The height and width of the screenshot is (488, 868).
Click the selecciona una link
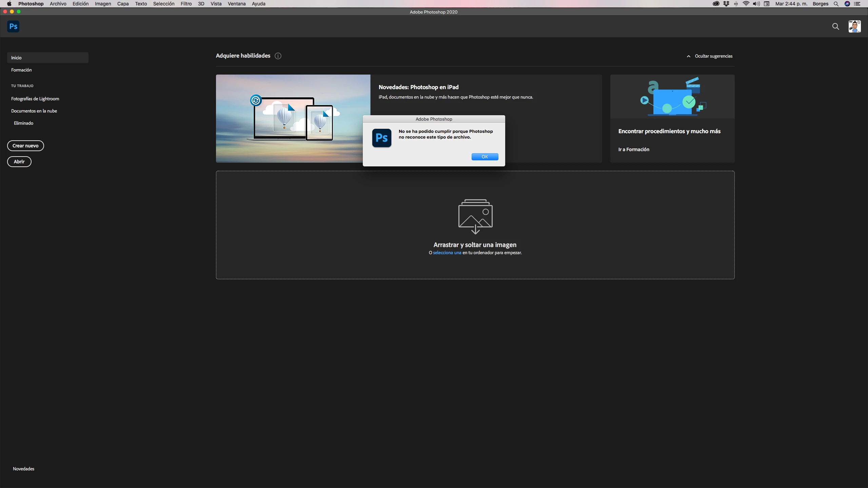point(447,253)
